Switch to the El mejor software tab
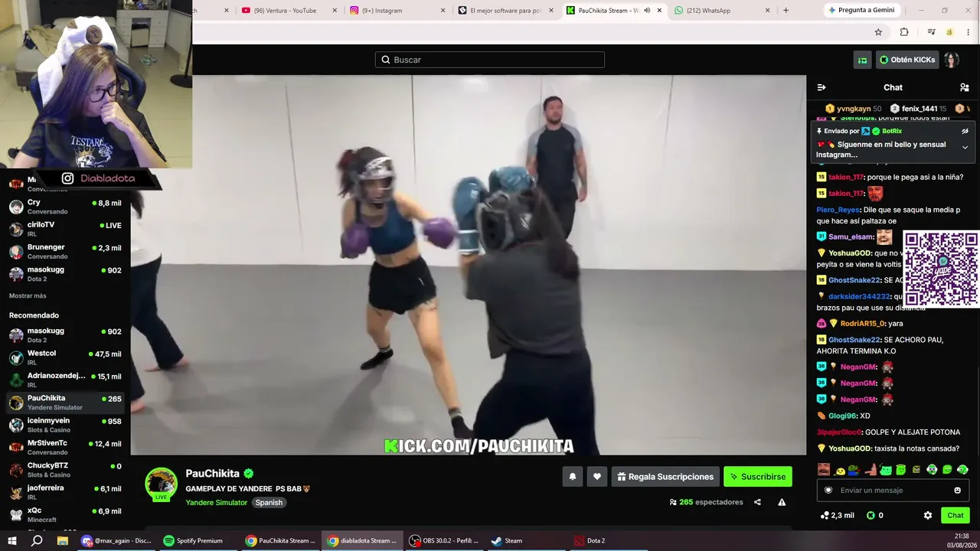Screen dimensions: 980x551 (x=504, y=11)
